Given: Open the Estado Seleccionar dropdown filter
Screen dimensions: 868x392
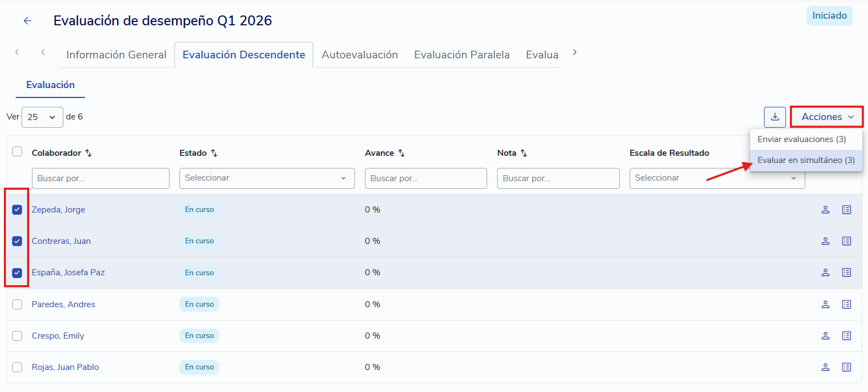Looking at the screenshot, I should 267,178.
